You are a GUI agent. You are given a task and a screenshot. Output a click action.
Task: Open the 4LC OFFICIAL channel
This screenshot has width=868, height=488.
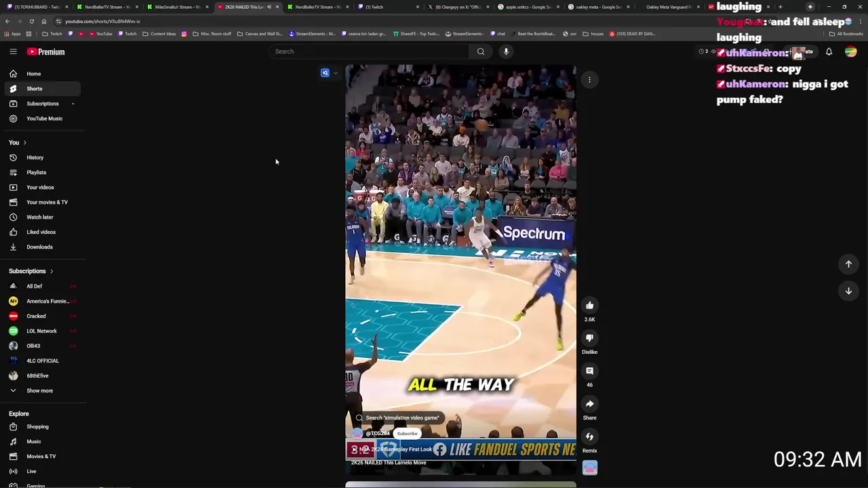(x=43, y=361)
